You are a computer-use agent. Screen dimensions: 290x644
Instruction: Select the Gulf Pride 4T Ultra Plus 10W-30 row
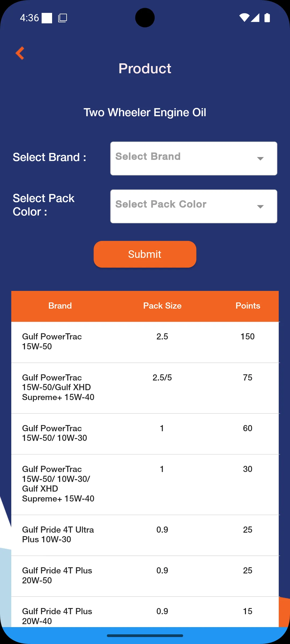tap(145, 535)
